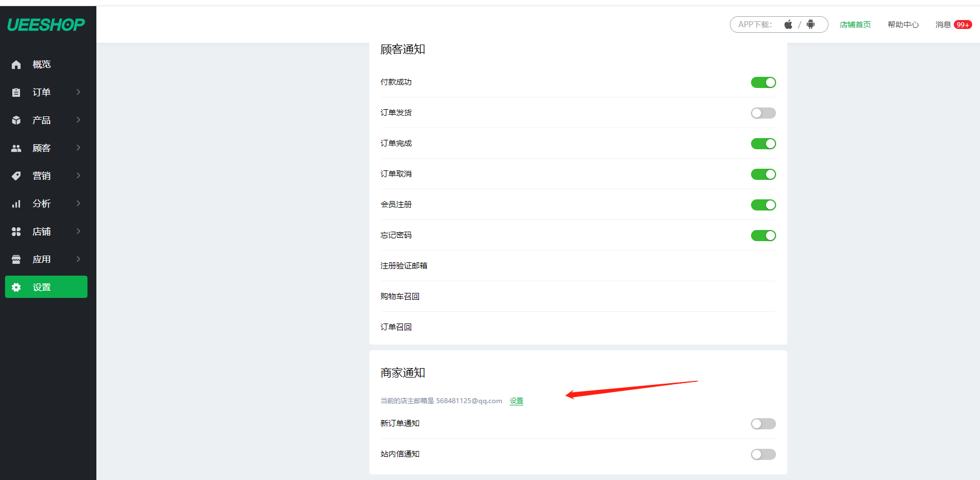This screenshot has height=480, width=980.
Task: Click the bar chart icon for 分析
Action: 16,204
